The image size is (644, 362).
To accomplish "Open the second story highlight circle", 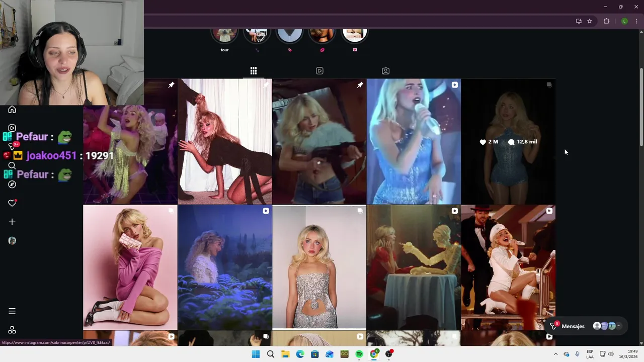I will [x=257, y=36].
